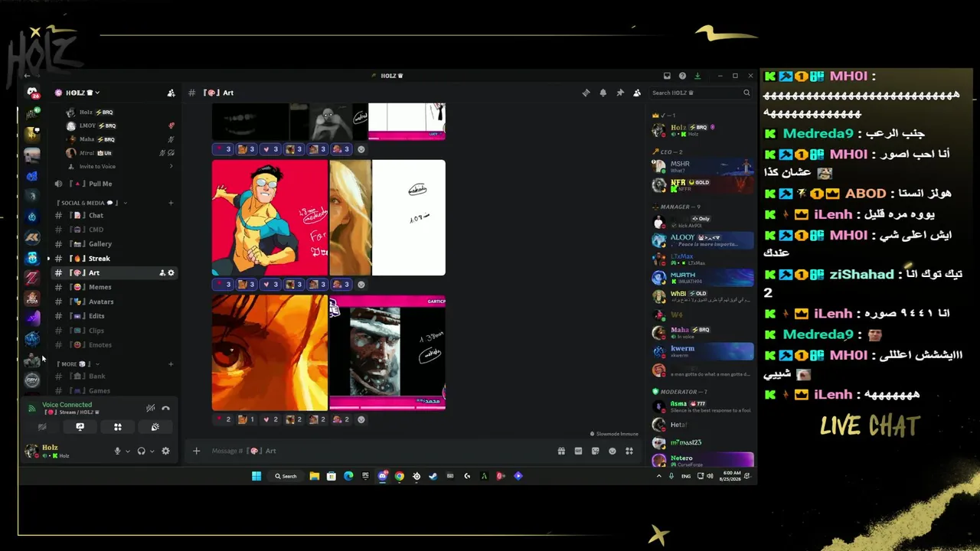Open Discord help question mark icon
The height and width of the screenshot is (551, 980).
click(682, 76)
